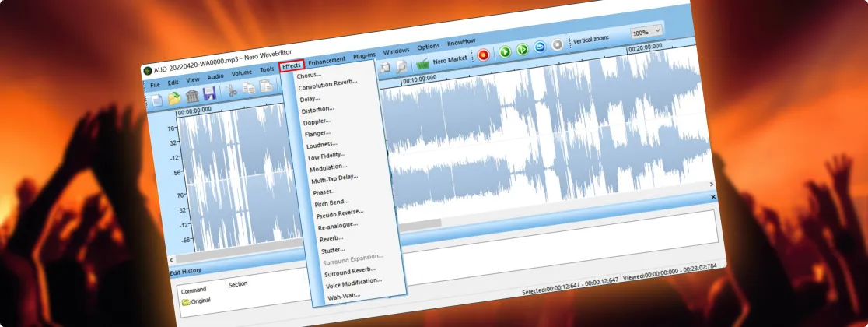Click the 00:10:00:000 timeline marker
The image size is (868, 327).
[x=419, y=79]
